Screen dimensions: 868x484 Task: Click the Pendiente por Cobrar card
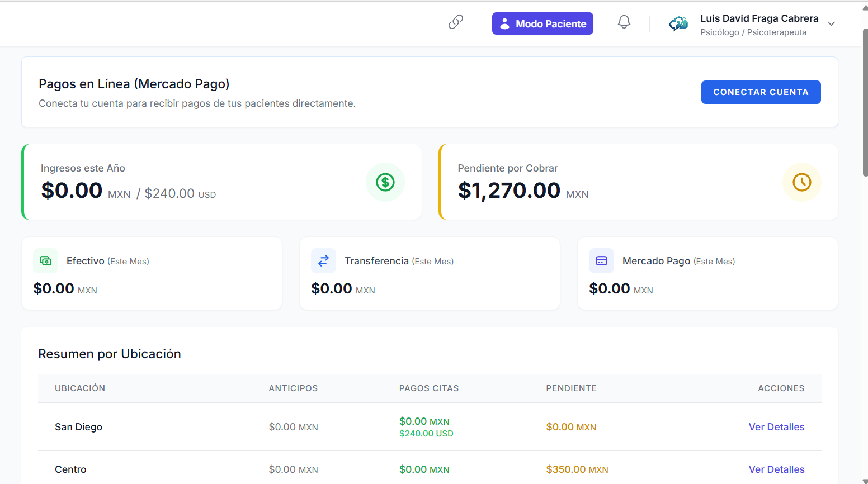coord(638,182)
